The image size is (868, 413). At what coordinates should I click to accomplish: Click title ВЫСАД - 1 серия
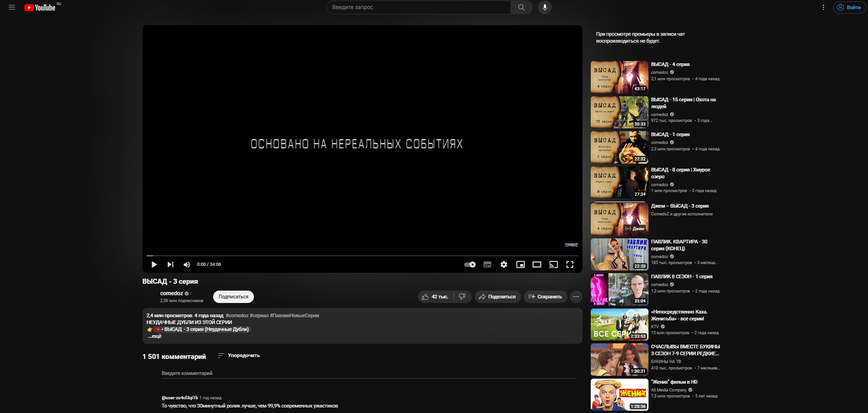point(670,135)
